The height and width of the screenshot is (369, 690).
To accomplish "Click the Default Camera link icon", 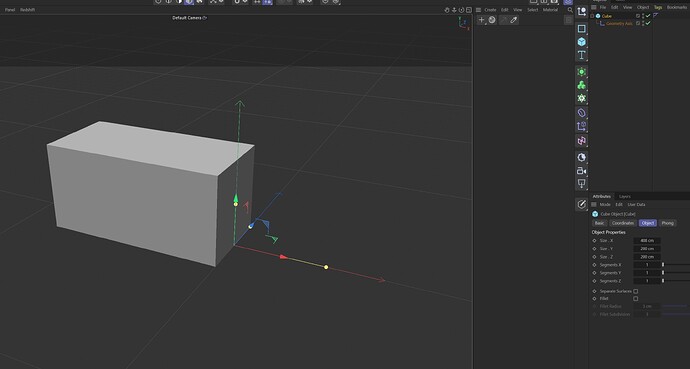I will tap(205, 18).
